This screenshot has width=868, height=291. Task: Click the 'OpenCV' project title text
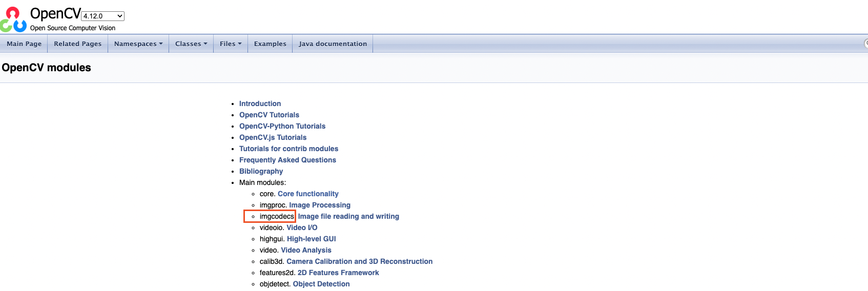pyautogui.click(x=55, y=14)
